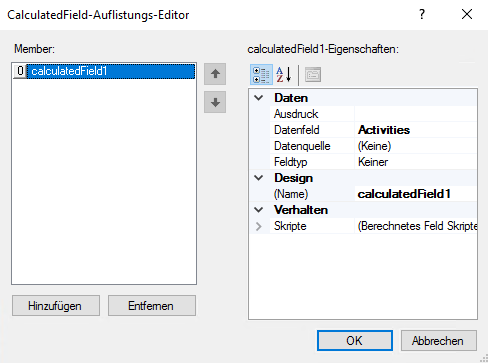Click the Daten category header text
488x363 pixels.
(291, 98)
